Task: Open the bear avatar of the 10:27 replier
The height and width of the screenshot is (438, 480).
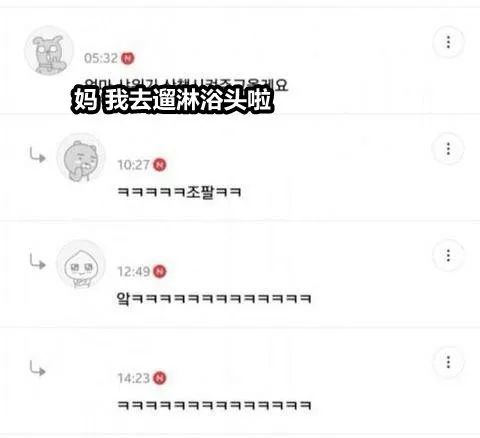Action: click(81, 158)
